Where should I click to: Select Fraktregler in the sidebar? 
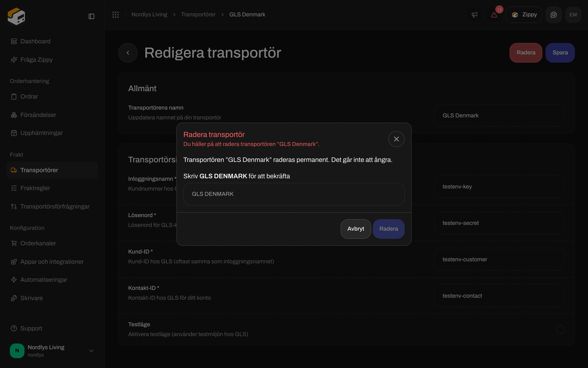(52, 188)
